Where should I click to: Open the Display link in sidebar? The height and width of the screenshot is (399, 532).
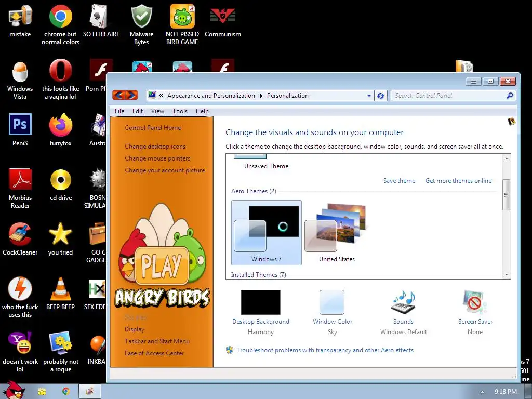135,329
